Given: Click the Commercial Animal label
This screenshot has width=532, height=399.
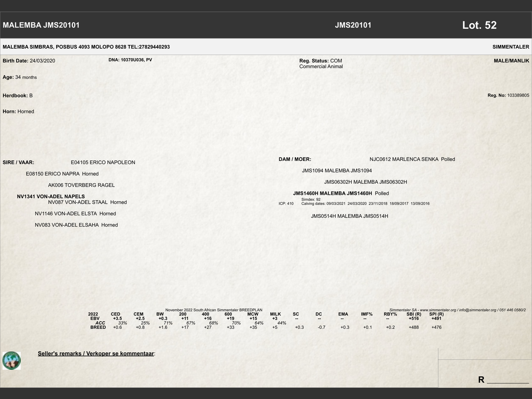Looking at the screenshot, I should click(x=321, y=66).
